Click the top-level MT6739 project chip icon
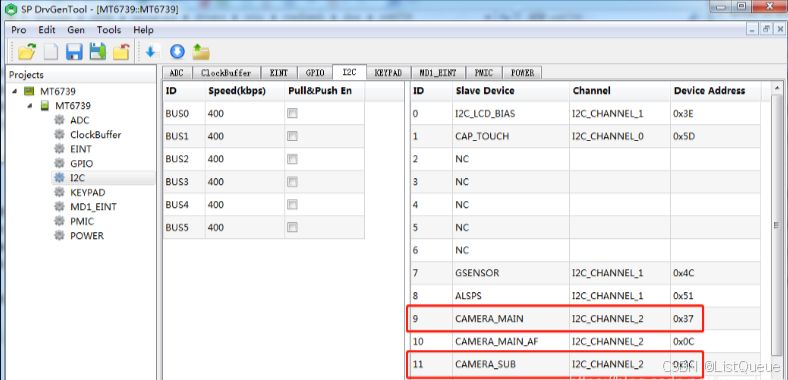 point(30,91)
